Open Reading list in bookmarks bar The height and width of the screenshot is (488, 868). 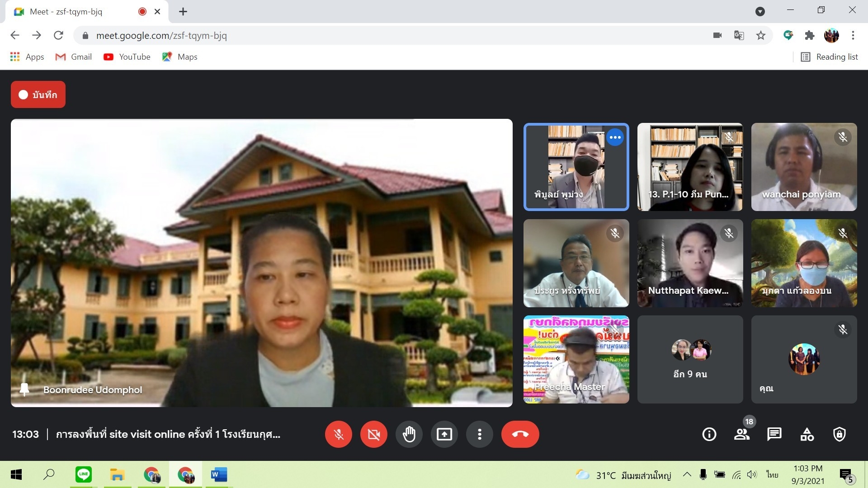830,57
